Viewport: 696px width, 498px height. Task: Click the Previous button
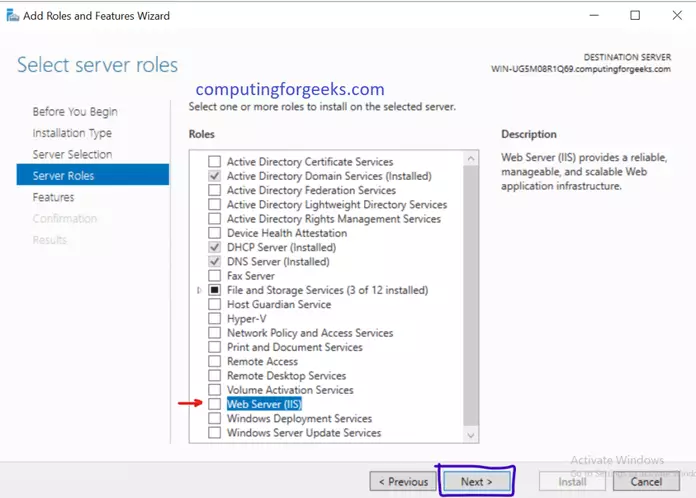(x=403, y=482)
